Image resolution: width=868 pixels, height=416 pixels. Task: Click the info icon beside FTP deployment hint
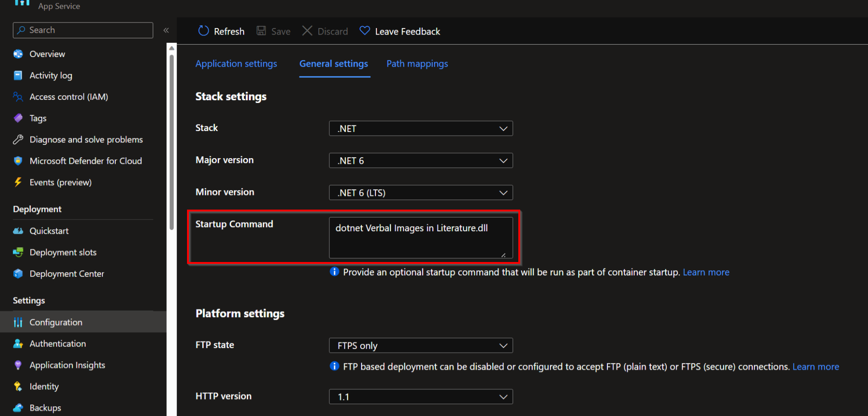335,366
